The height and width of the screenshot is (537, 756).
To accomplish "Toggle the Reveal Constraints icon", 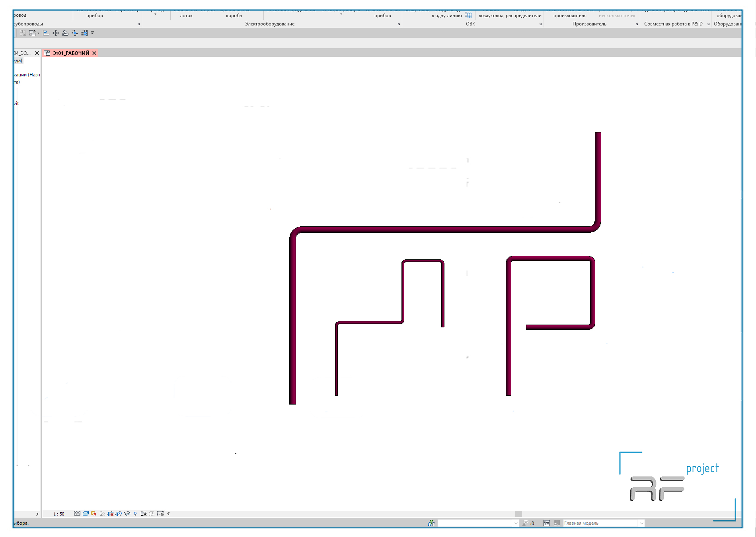I will 160,514.
